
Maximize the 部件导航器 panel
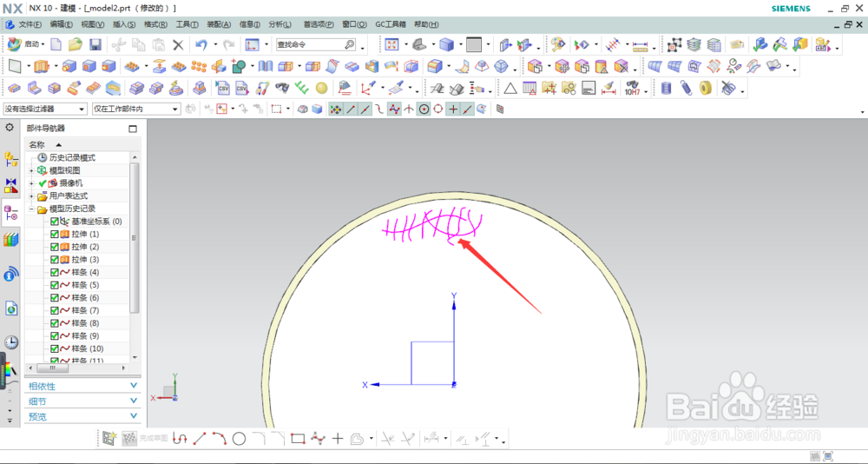(133, 129)
